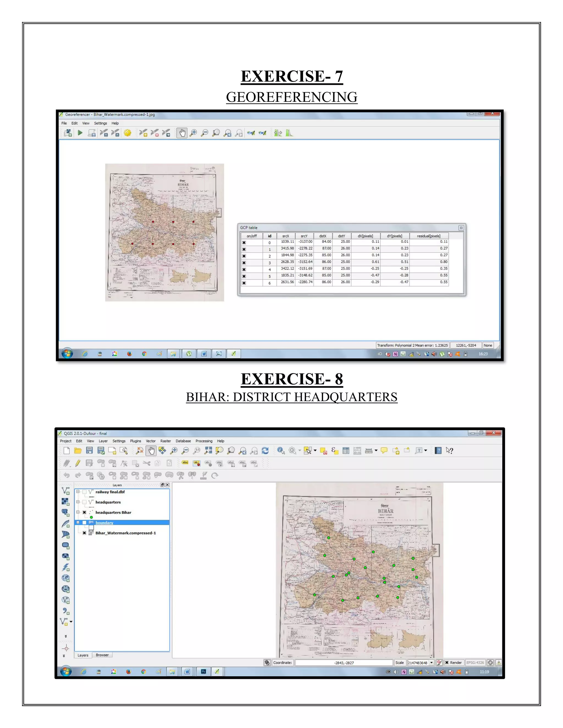Click Open Project folder icon in QGIS
Viewport: 563px width, 728px height.
[x=78, y=451]
